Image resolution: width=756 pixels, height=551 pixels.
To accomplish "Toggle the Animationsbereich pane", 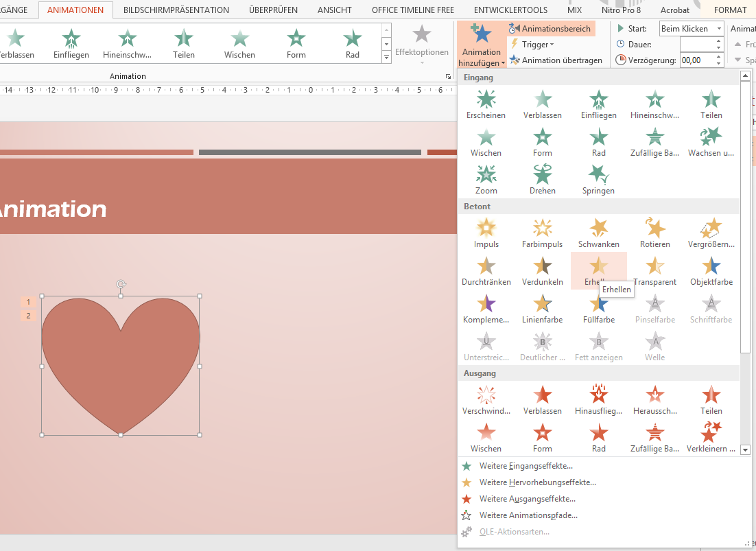I will [x=550, y=29].
